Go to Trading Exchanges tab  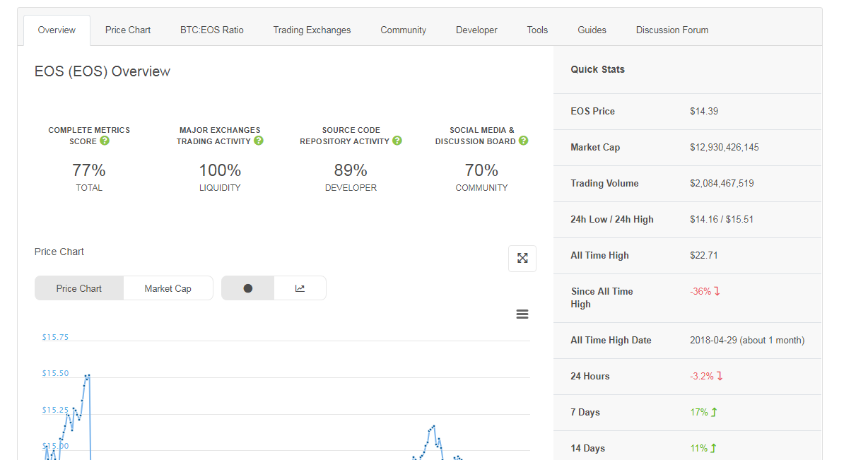pos(312,30)
